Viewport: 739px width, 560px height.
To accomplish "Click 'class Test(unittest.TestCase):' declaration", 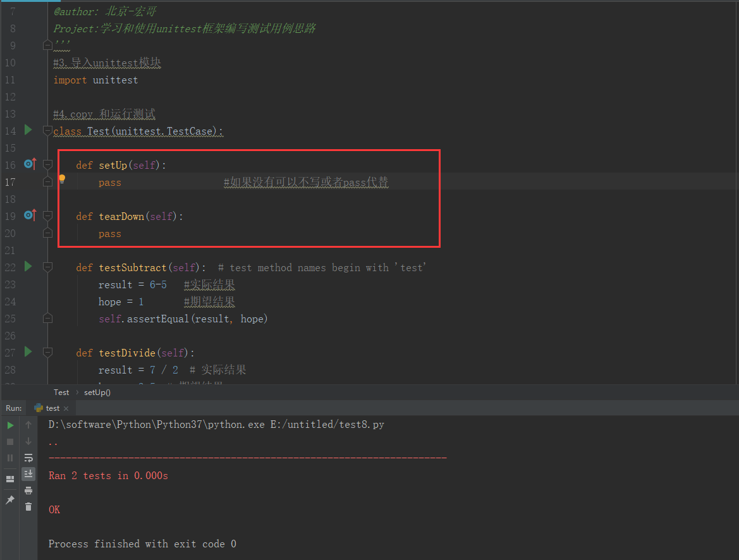I will click(138, 131).
